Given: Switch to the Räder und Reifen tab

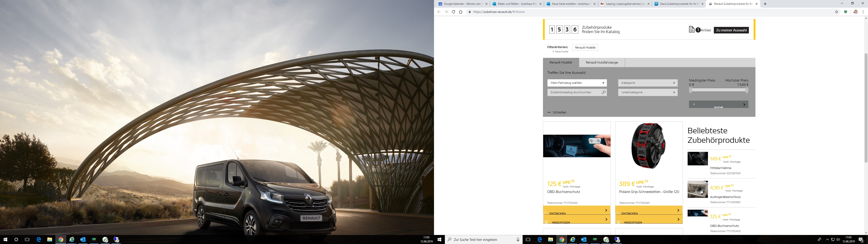Looking at the screenshot, I should click(x=516, y=4).
